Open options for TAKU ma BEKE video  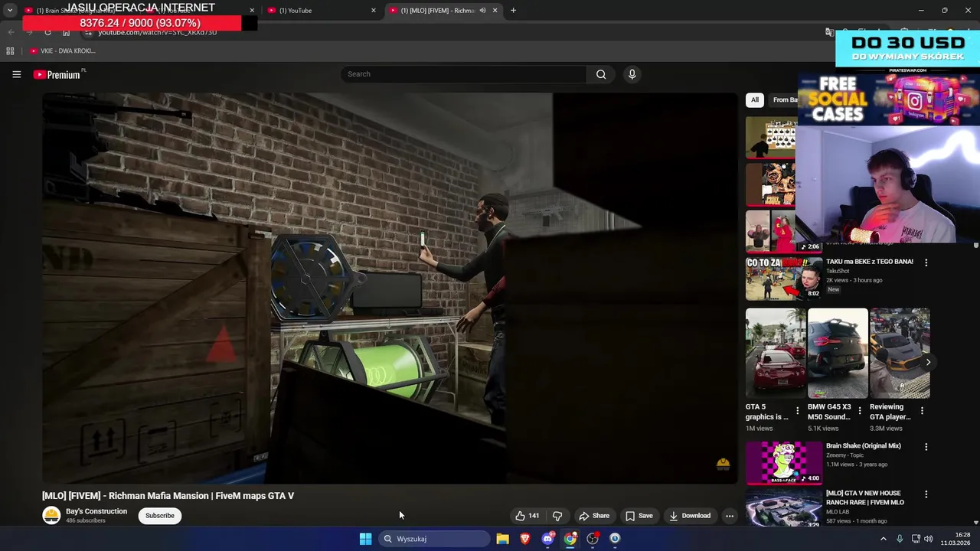coord(926,262)
